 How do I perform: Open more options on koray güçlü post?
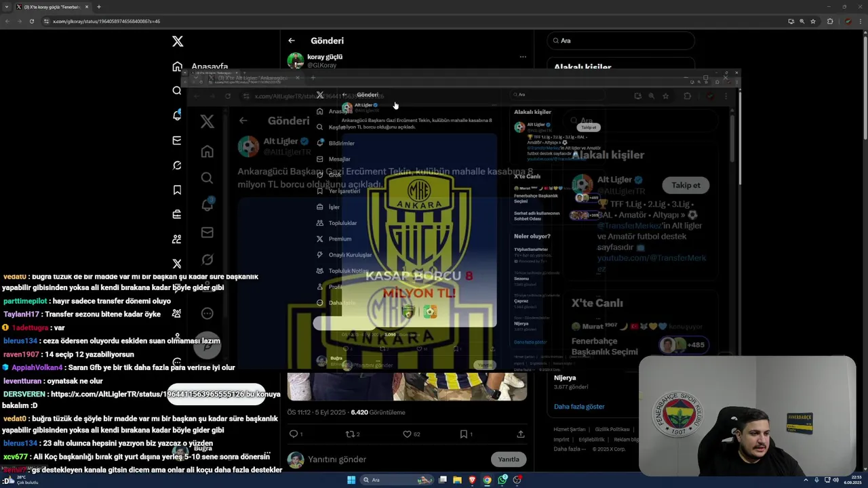point(523,57)
